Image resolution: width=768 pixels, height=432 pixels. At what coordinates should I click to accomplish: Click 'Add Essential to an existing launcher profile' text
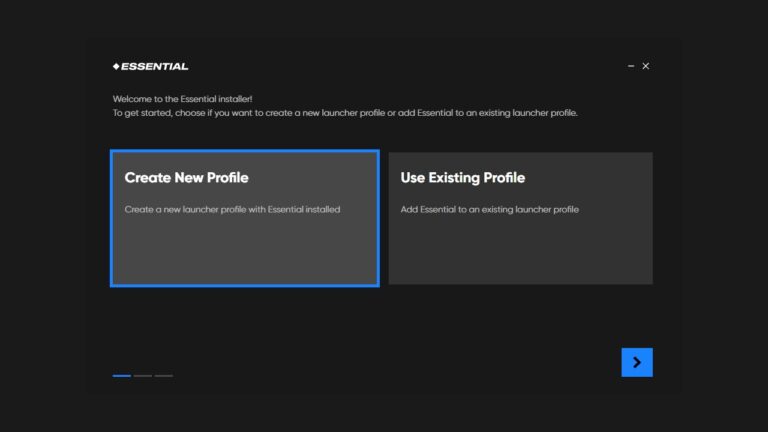pyautogui.click(x=489, y=210)
